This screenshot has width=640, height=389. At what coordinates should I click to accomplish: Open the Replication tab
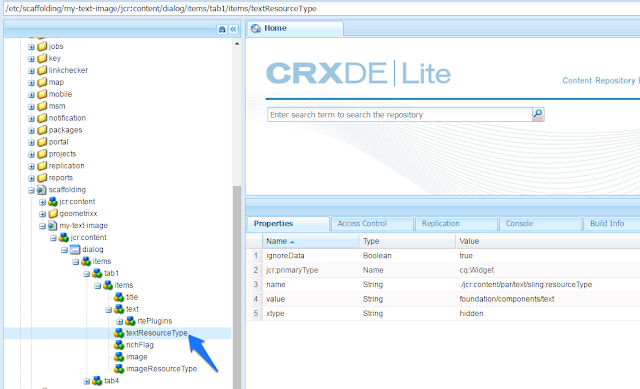tap(456, 224)
